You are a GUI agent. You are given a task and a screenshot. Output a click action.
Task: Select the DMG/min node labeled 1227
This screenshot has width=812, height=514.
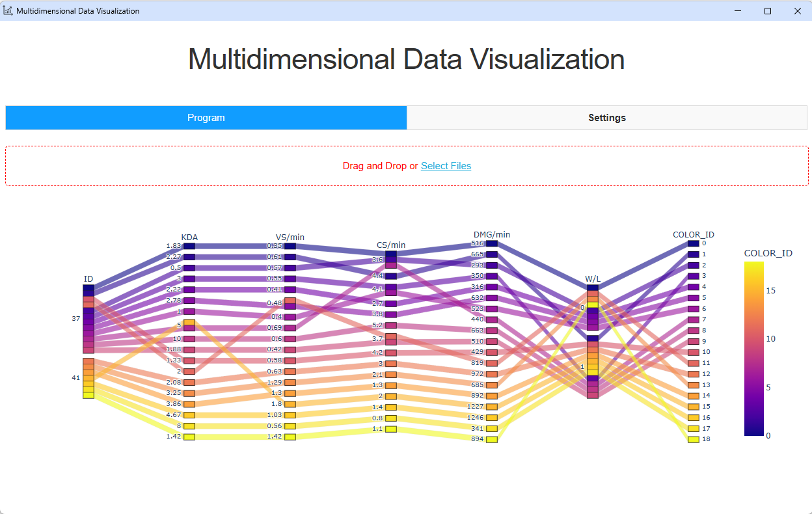click(x=492, y=407)
